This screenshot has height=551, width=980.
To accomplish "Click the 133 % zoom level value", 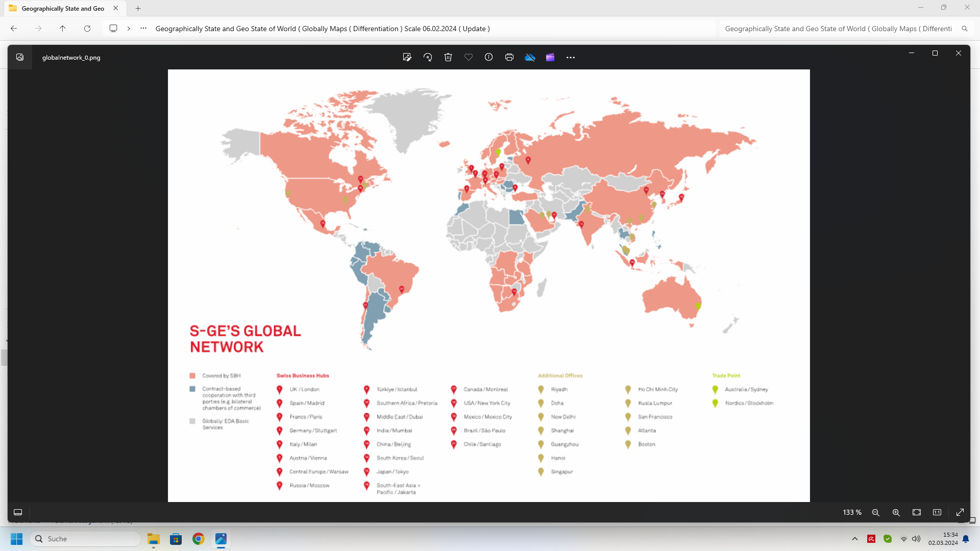I will click(852, 512).
